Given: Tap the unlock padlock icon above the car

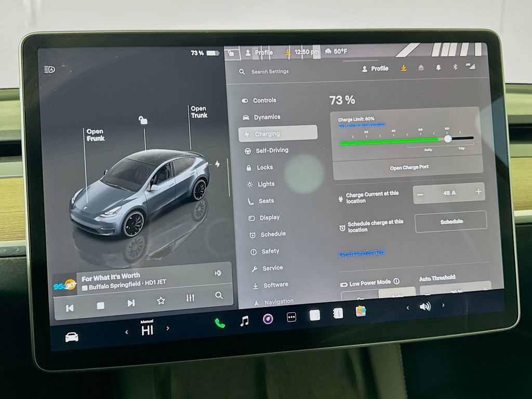Looking at the screenshot, I should [x=143, y=120].
